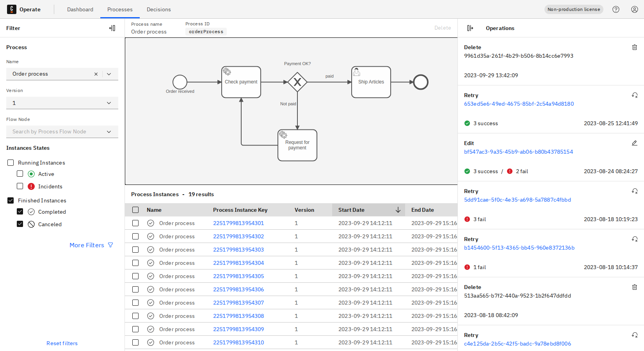Switch to the Dashboard tab
This screenshot has height=351, width=644.
pos(80,9)
